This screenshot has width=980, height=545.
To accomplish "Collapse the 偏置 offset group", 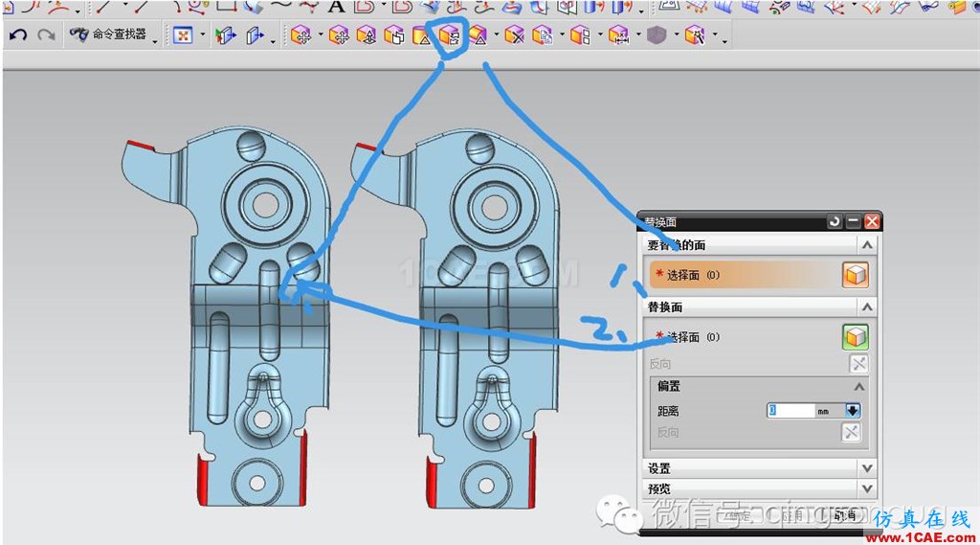I will coord(859,387).
